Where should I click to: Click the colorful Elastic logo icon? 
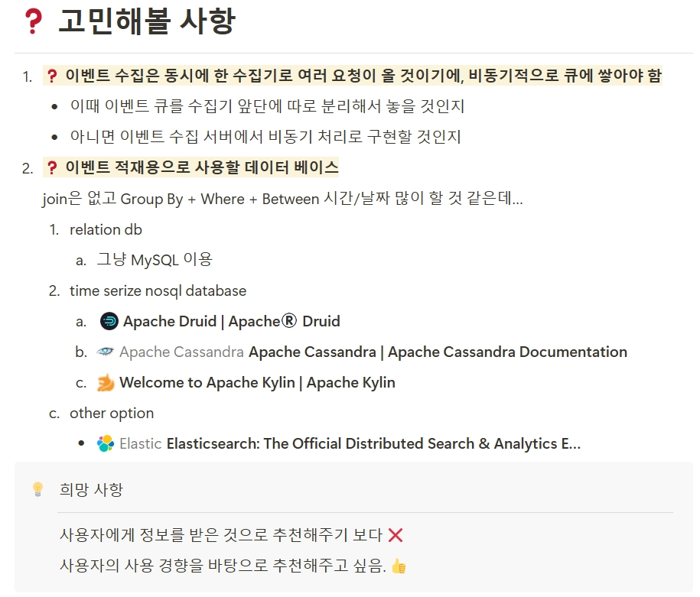pos(106,443)
